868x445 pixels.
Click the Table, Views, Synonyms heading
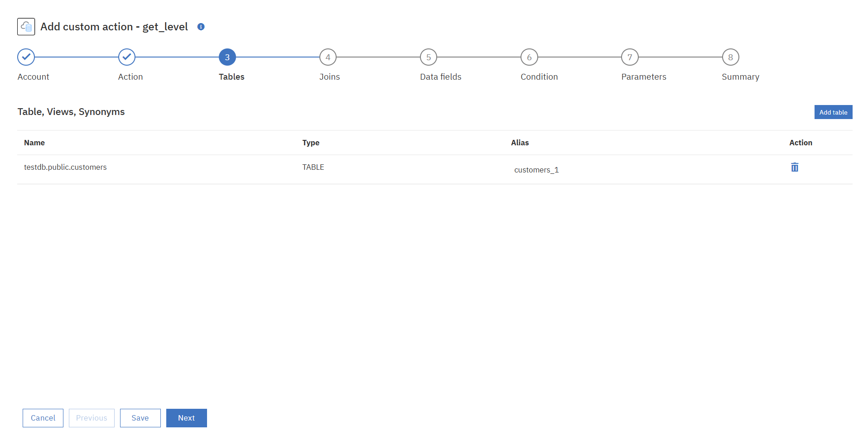71,112
